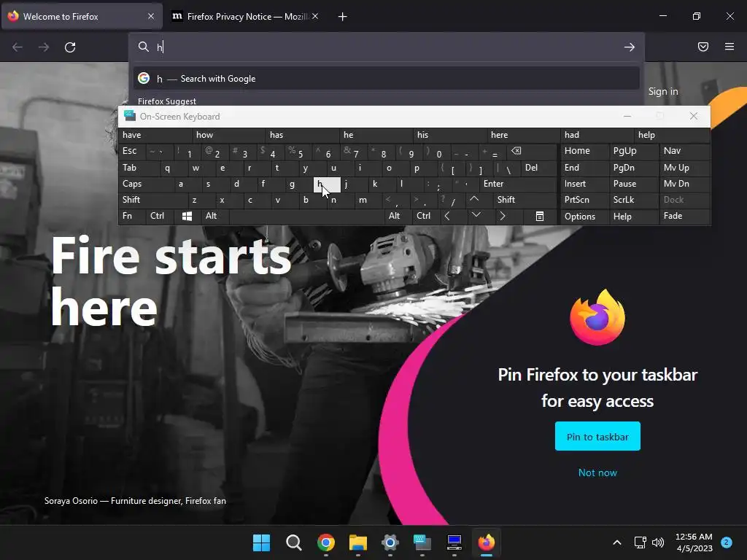
Task: Click the space bar on On-Screen Keyboard
Action: coord(306,216)
